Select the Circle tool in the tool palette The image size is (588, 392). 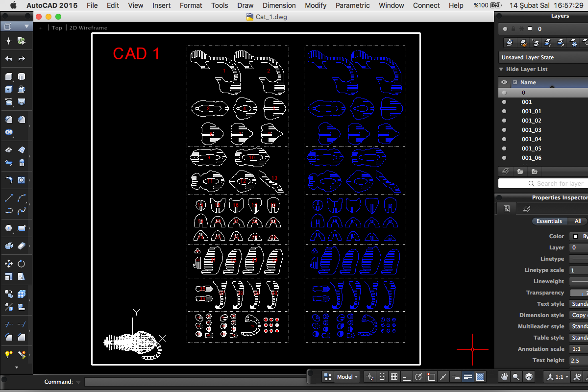(x=9, y=228)
